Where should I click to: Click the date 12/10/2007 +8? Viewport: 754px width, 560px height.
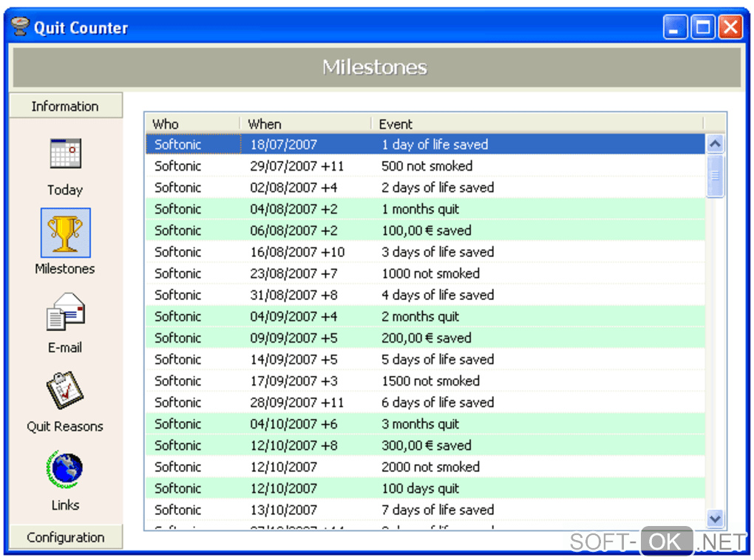[293, 445]
